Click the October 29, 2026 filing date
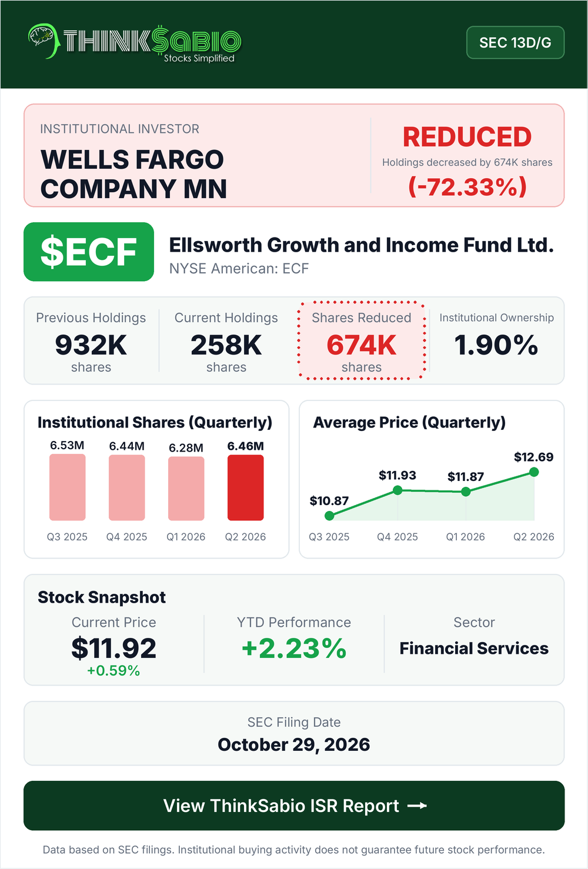The image size is (588, 869). pos(294,744)
